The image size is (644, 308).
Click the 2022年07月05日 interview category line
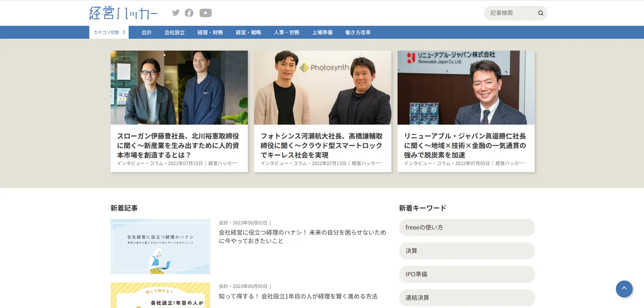click(x=464, y=163)
